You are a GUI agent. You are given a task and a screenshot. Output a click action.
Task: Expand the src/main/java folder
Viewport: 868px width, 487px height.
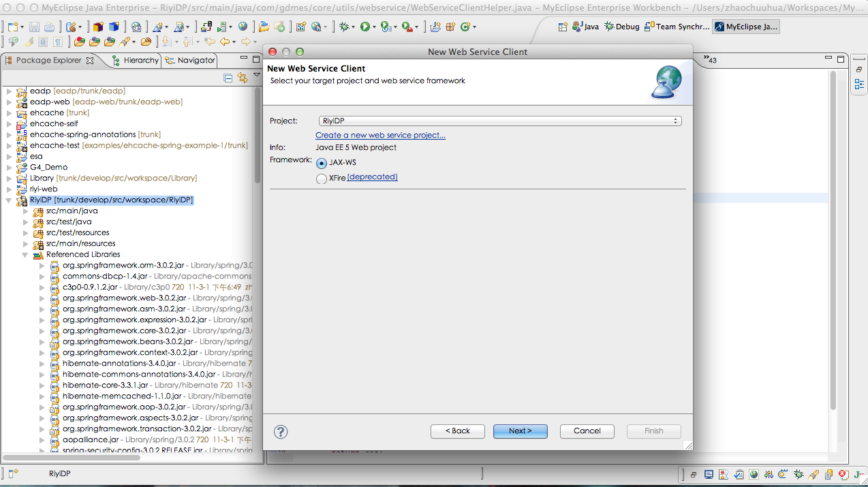pyautogui.click(x=26, y=211)
